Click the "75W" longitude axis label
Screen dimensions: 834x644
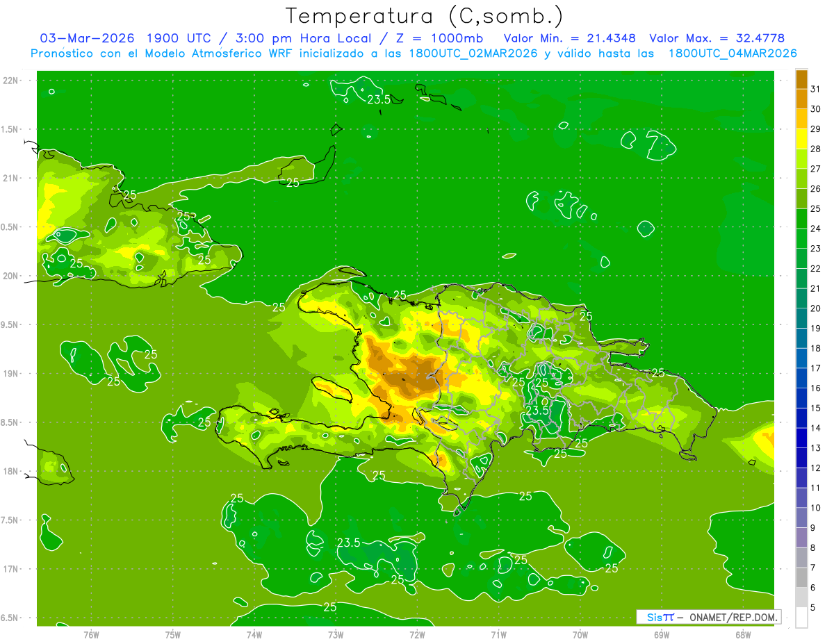point(172,635)
